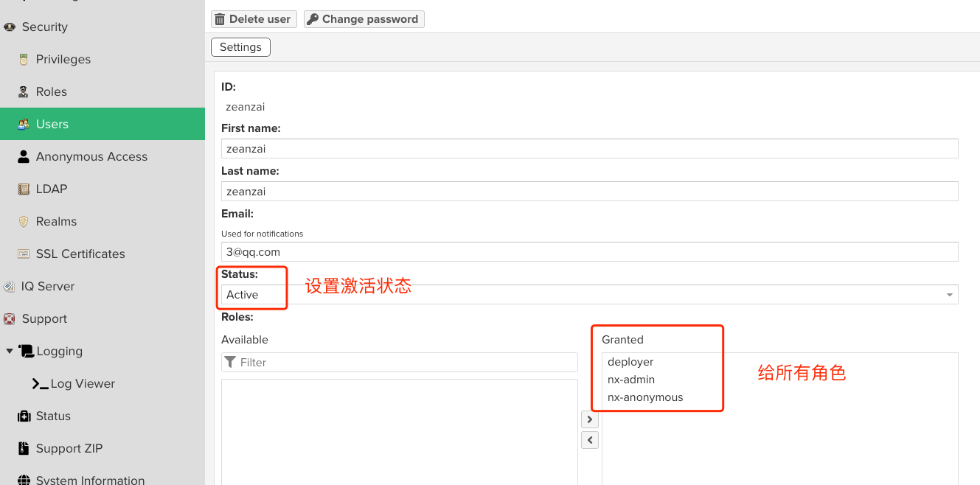The image size is (980, 485).
Task: Click the SSL Certificates icon
Action: (x=24, y=254)
